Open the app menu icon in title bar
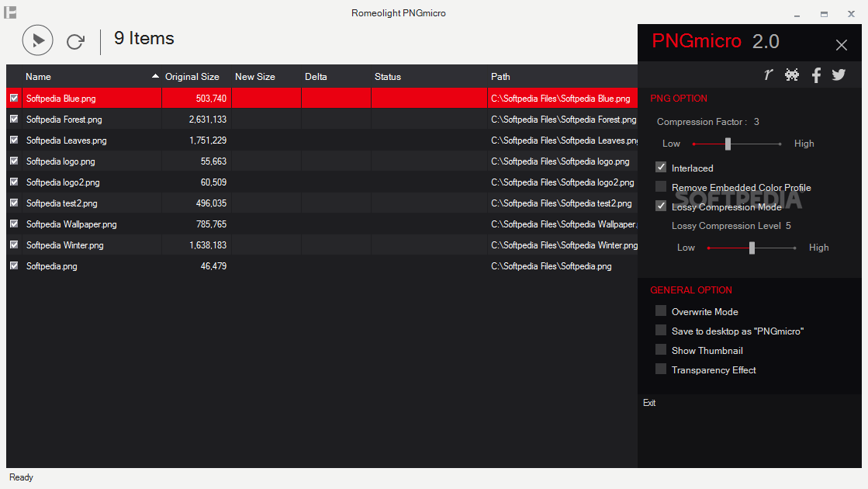The width and height of the screenshot is (868, 489). pos(10,12)
